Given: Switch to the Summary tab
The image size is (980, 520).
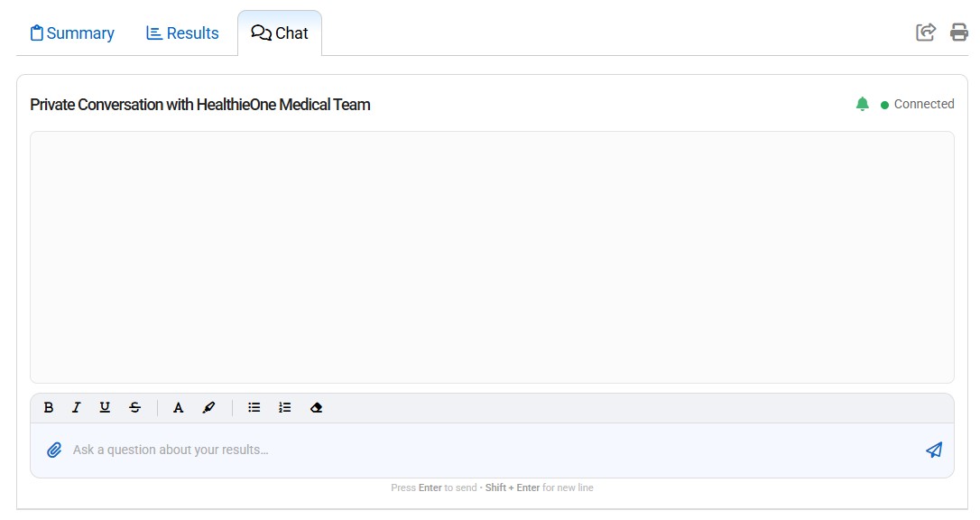Looking at the screenshot, I should [72, 33].
